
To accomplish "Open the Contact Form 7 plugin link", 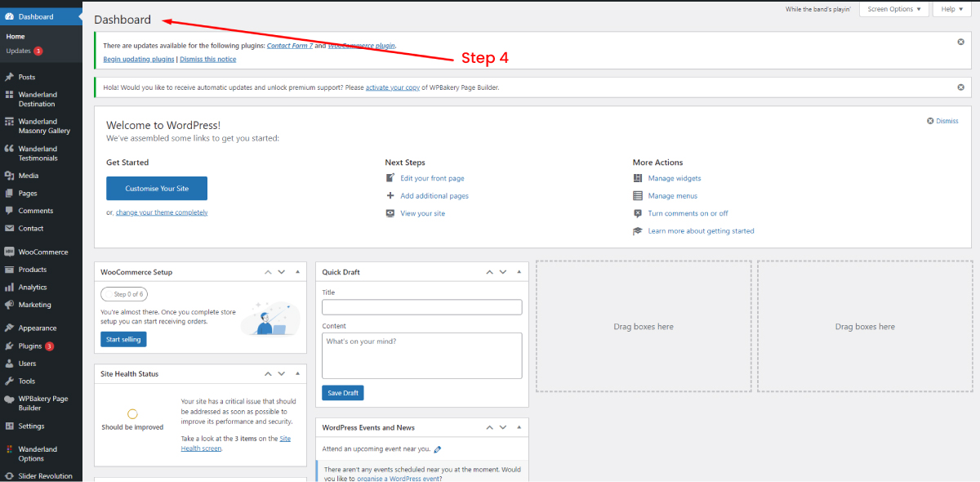I will point(290,46).
